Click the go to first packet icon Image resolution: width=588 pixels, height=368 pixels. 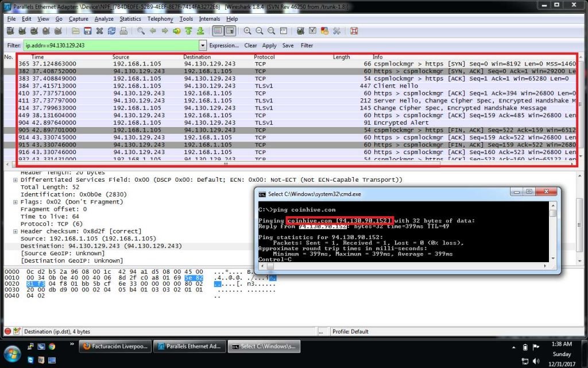coord(188,31)
